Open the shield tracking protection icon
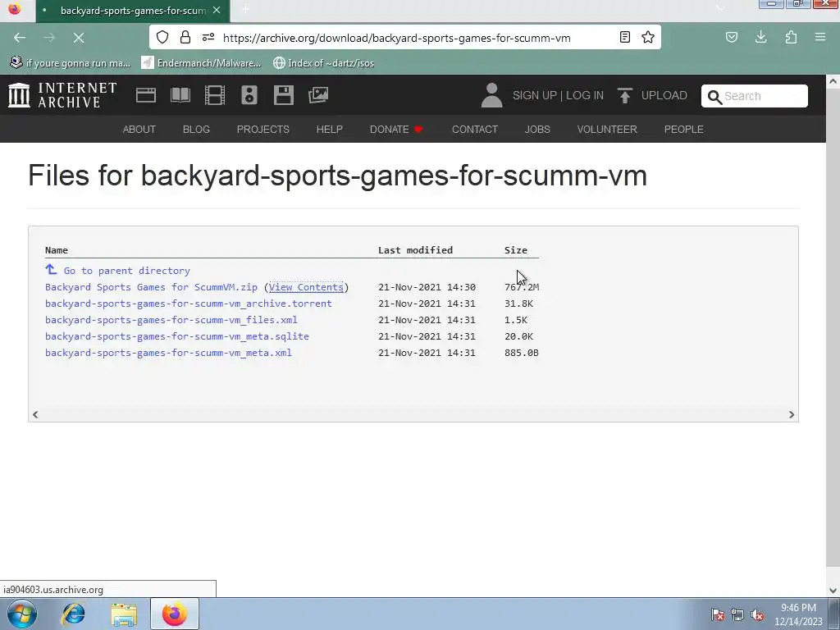The height and width of the screenshot is (630, 840). pos(162,37)
